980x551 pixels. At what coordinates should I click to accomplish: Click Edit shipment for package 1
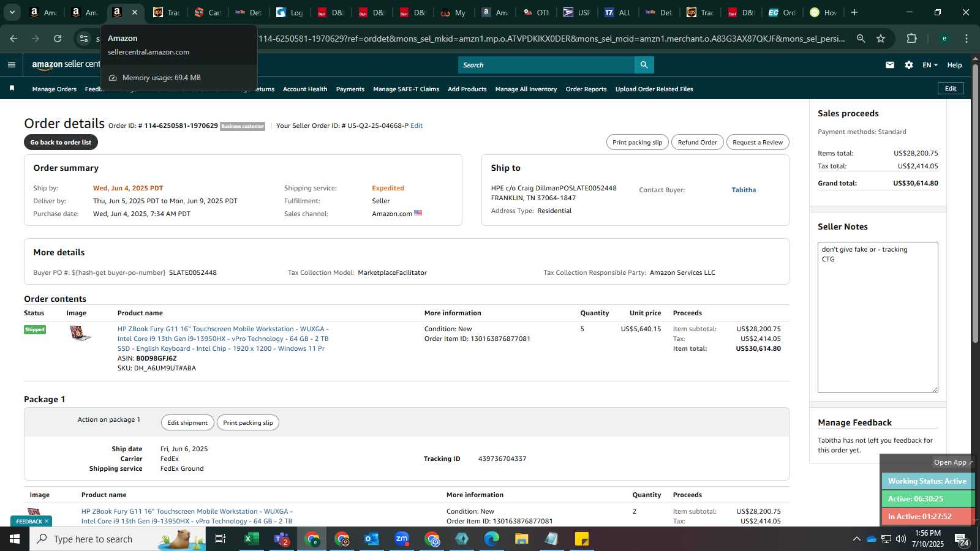pos(187,422)
